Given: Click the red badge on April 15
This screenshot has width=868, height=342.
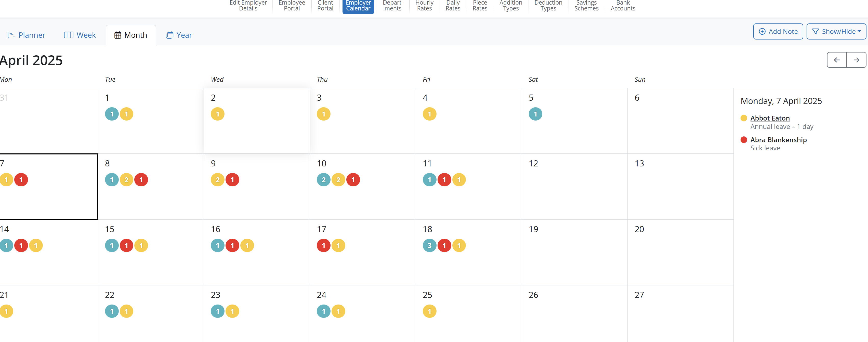Looking at the screenshot, I should point(127,246).
